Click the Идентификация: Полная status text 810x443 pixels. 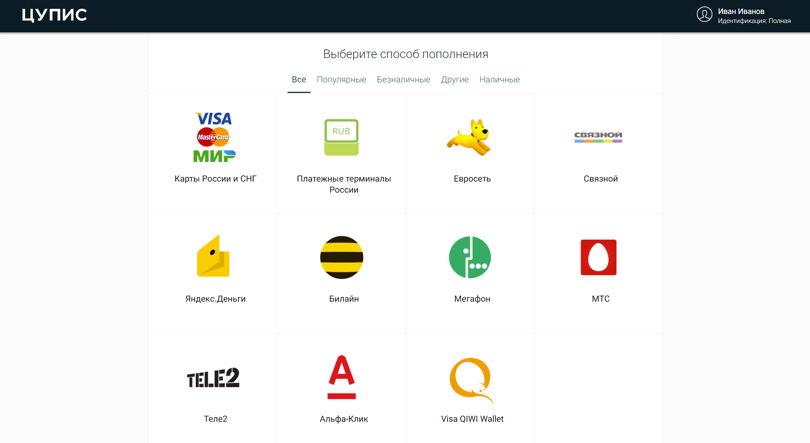pyautogui.click(x=754, y=21)
